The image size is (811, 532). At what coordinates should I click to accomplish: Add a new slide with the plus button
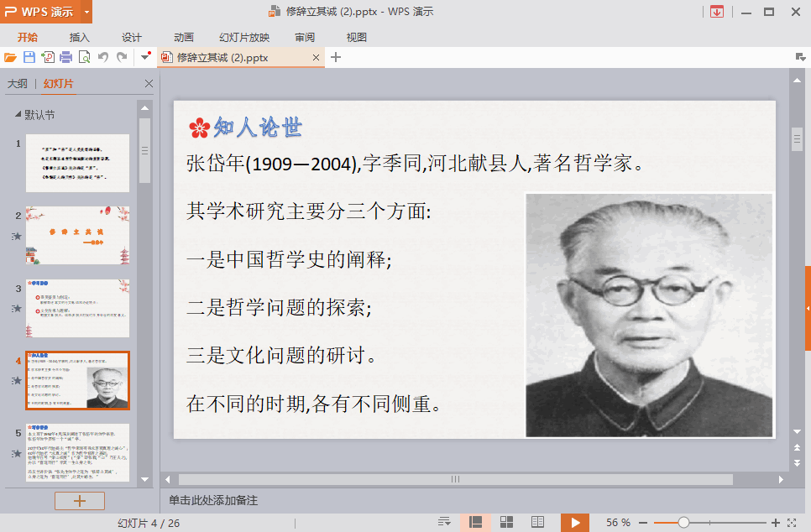[x=80, y=501]
